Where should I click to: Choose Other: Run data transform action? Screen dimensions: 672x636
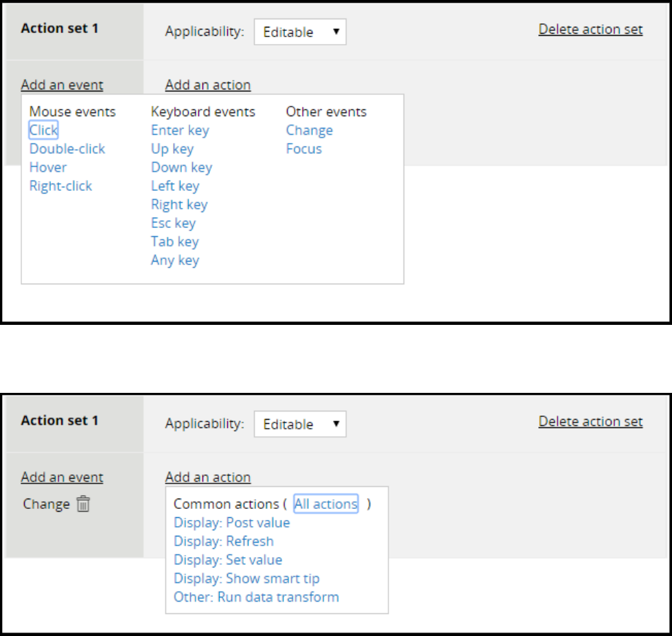tap(256, 597)
